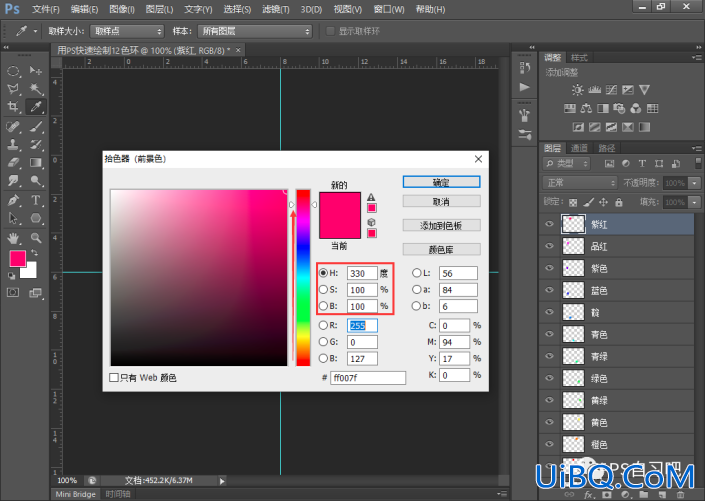
Task: Select the Eyedropper tool in toolbox
Action: click(36, 107)
